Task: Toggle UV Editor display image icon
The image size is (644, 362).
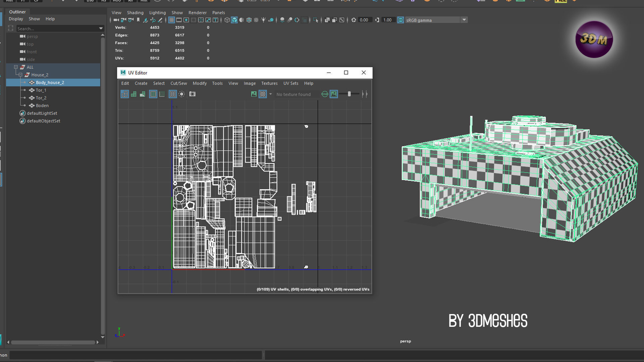Action: 254,94
